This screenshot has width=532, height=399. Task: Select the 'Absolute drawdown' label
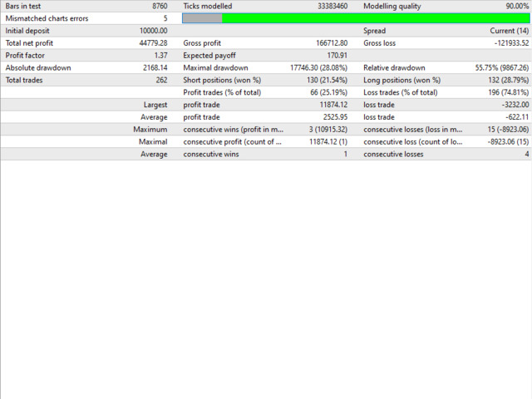pos(38,68)
